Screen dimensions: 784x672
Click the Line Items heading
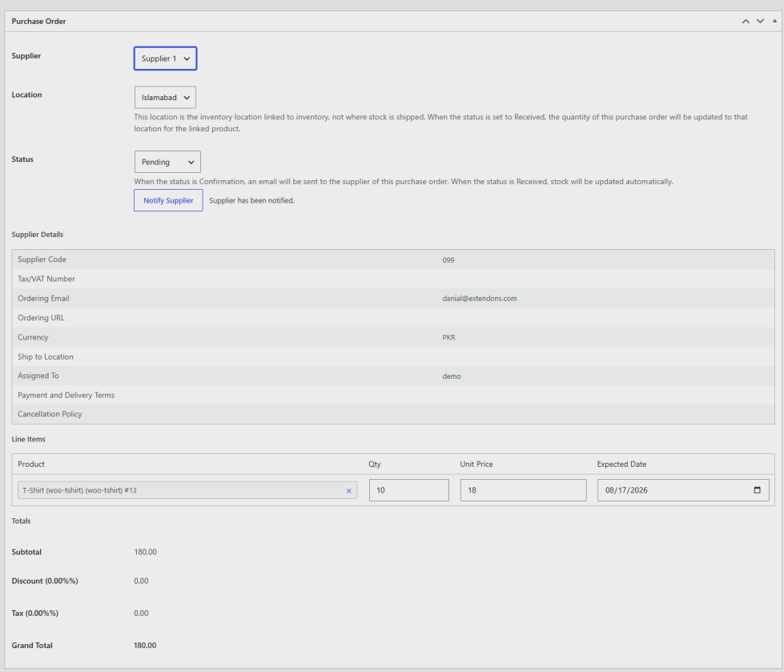[29, 440]
